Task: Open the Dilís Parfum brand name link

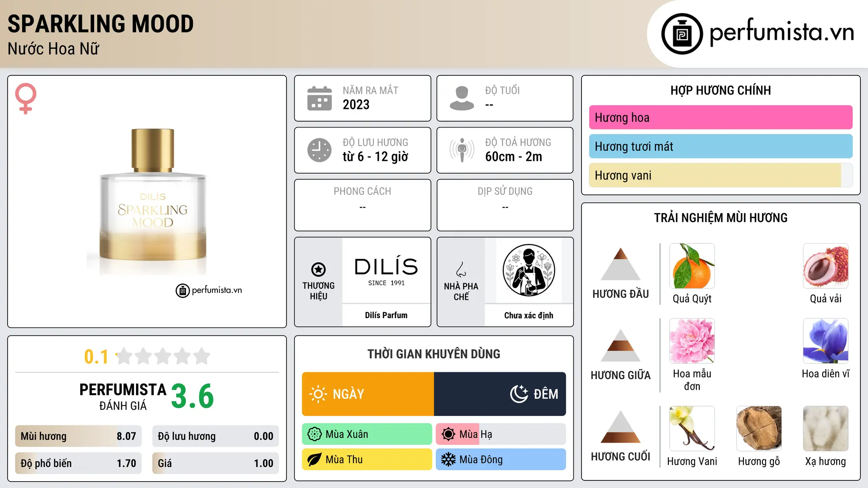Action: (386, 315)
